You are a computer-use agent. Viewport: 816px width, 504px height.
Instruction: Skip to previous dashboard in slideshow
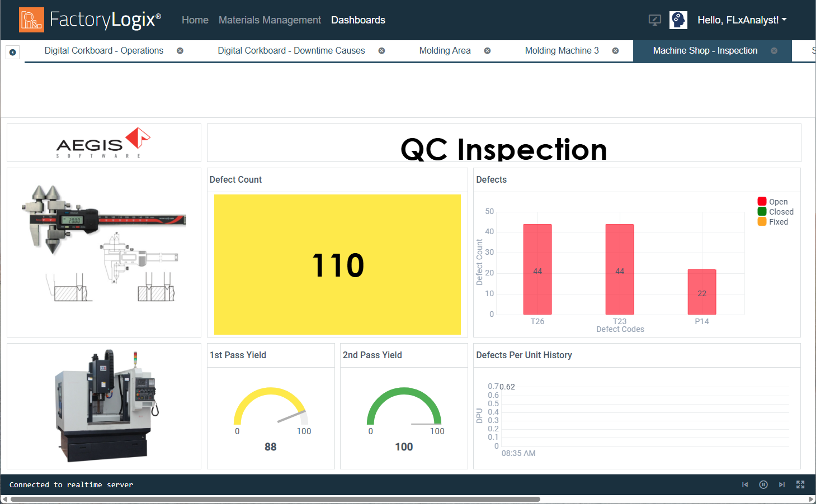coord(745,484)
